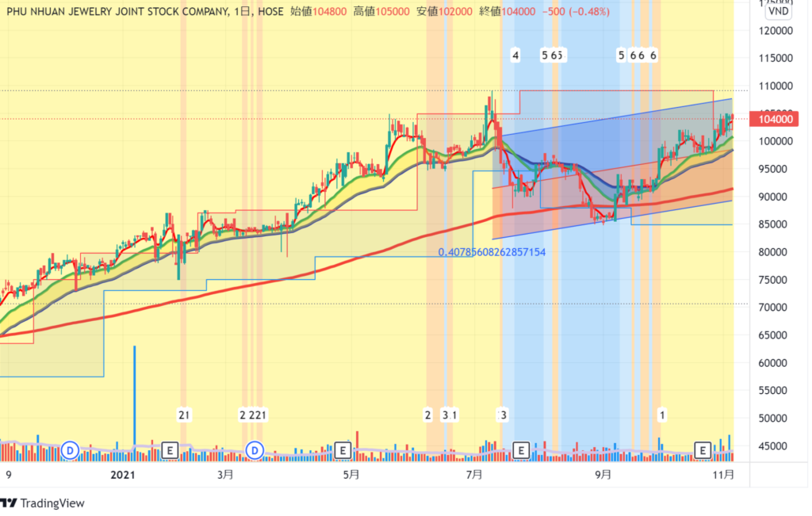Open the VND currency selector

click(x=779, y=11)
